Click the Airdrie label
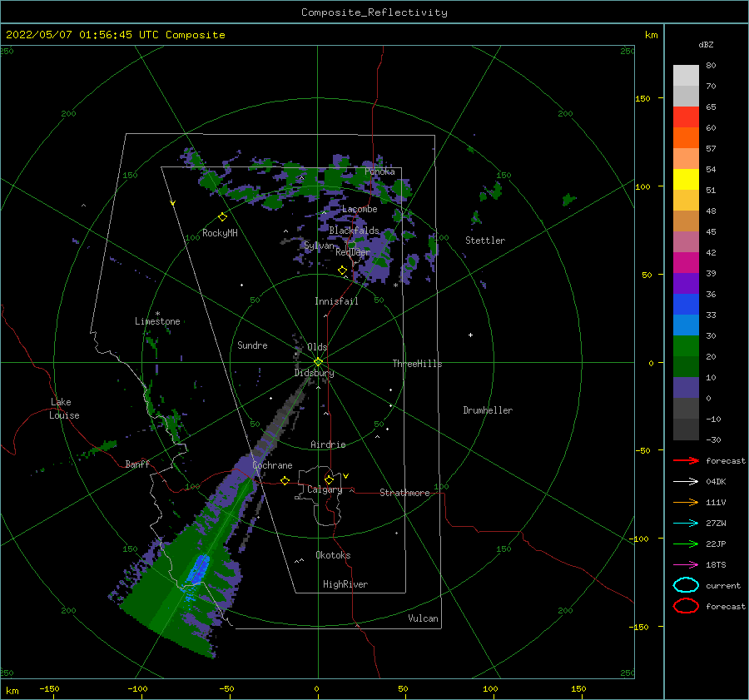 tap(328, 444)
